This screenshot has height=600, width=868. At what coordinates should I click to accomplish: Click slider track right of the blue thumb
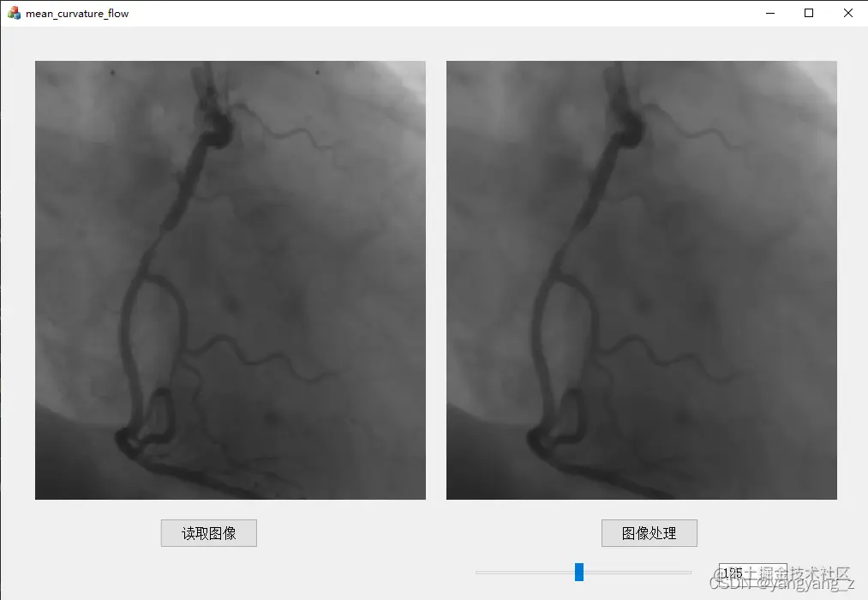[638, 573]
